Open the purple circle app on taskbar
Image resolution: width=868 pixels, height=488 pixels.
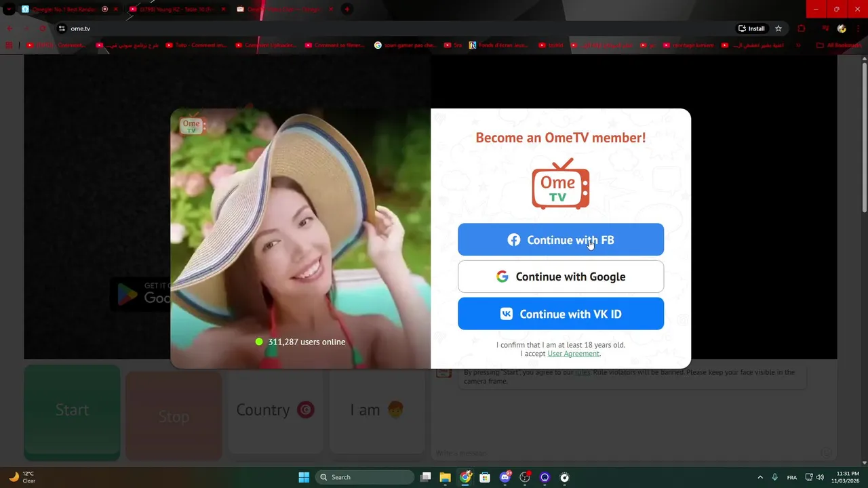(545, 477)
